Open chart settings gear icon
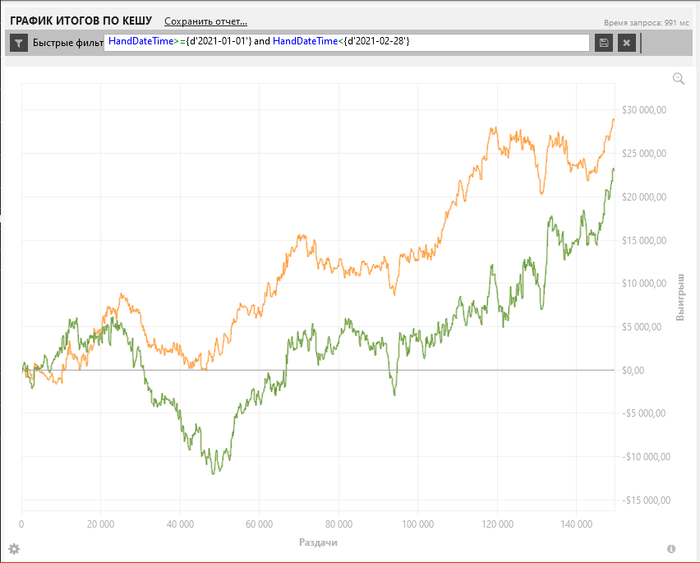The width and height of the screenshot is (700, 563). tap(14, 549)
